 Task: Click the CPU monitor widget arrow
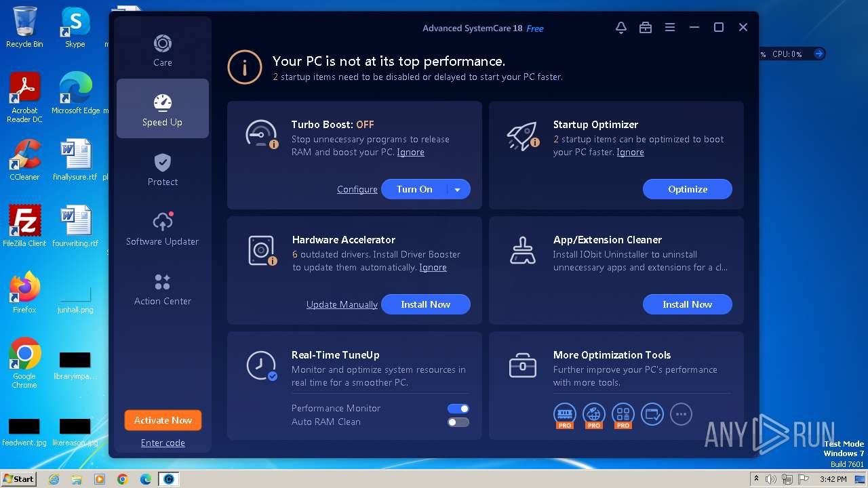pyautogui.click(x=818, y=54)
